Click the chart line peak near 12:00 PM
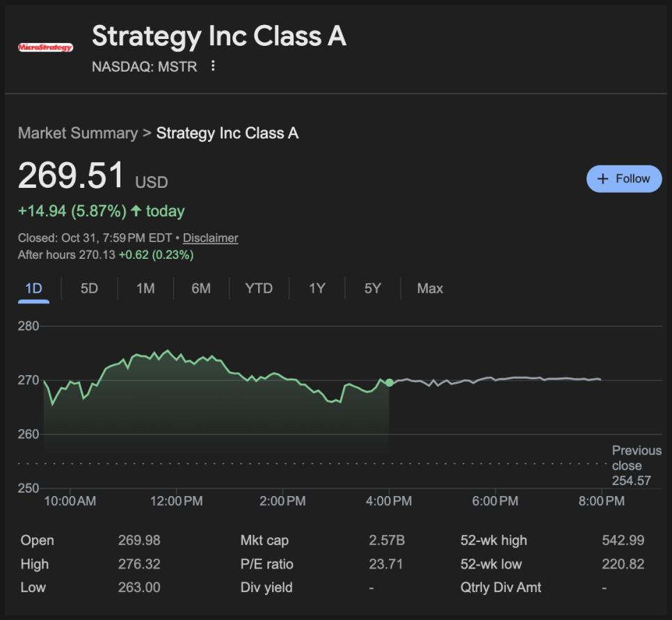672x620 pixels. (167, 351)
